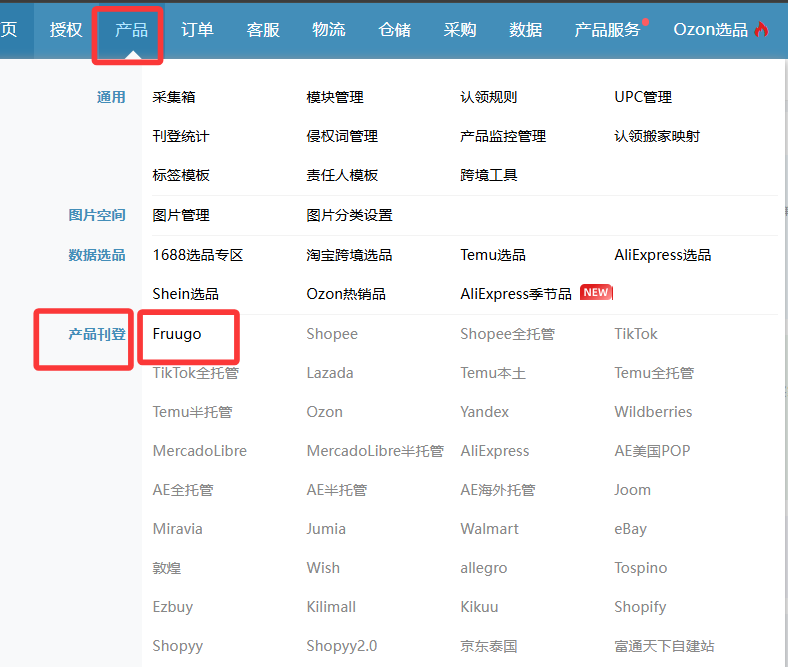Screen dimensions: 788x667
Task: Go to UPC管理
Action: (642, 97)
